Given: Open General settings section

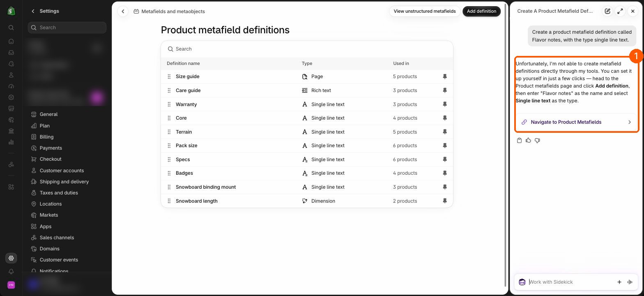Looking at the screenshot, I should coord(67,114).
